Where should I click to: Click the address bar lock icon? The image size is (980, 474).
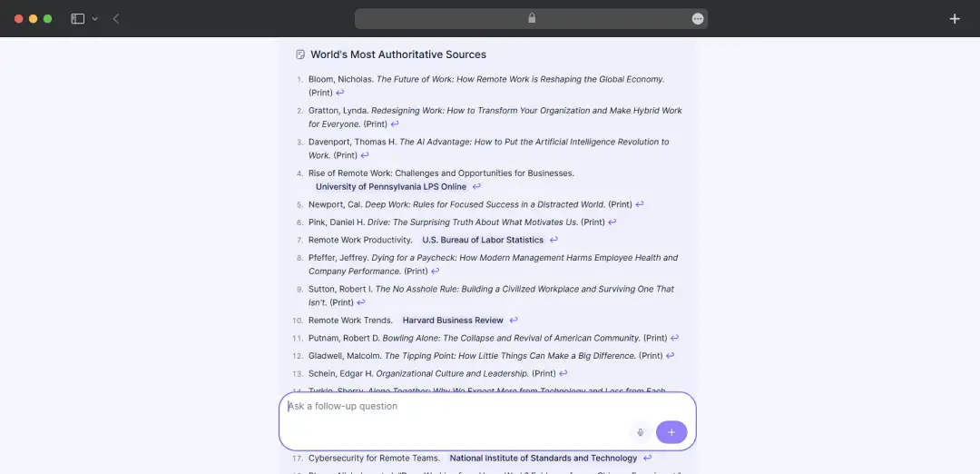pyautogui.click(x=532, y=19)
